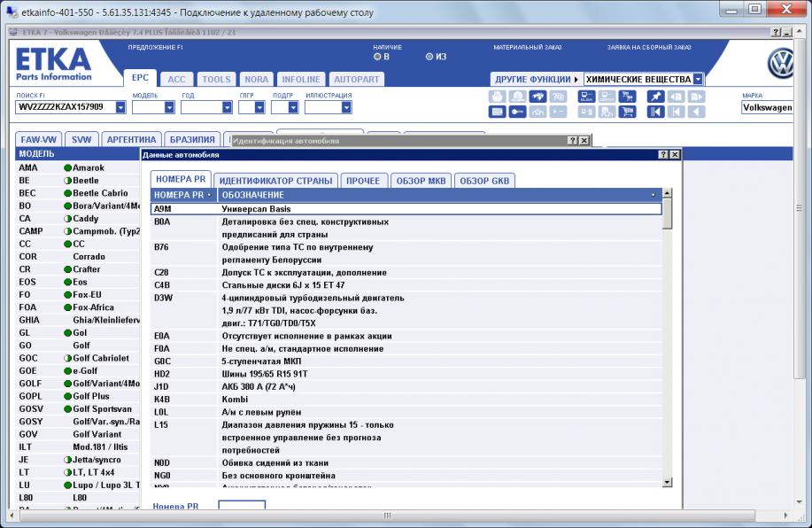
Task: Minimize the inner ETKA window
Action: click(x=787, y=32)
